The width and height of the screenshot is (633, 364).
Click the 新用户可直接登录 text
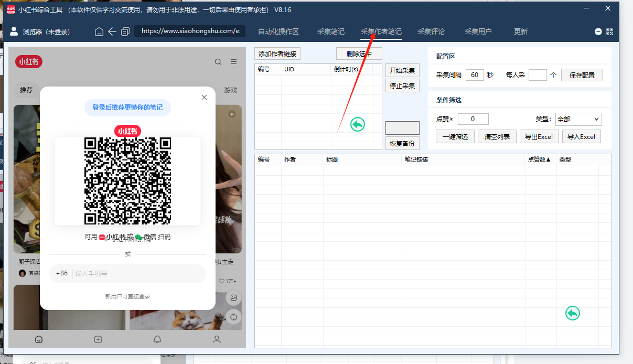click(127, 296)
